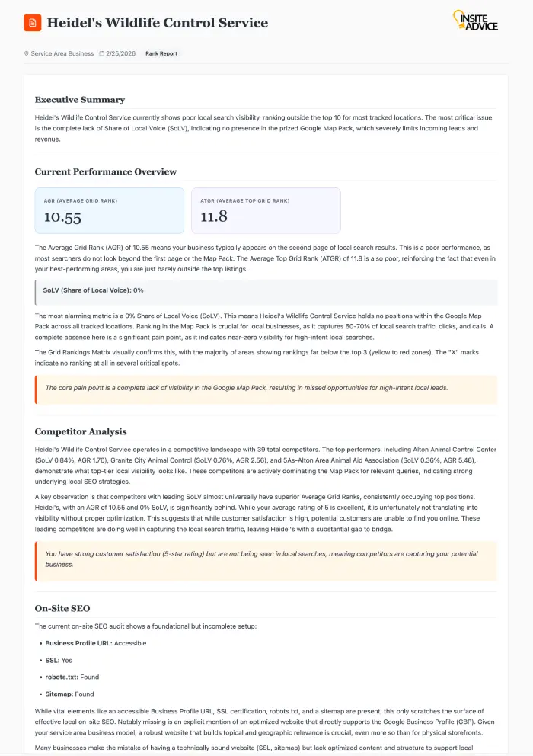Click the AGR Average Grid Rank card

click(x=110, y=210)
